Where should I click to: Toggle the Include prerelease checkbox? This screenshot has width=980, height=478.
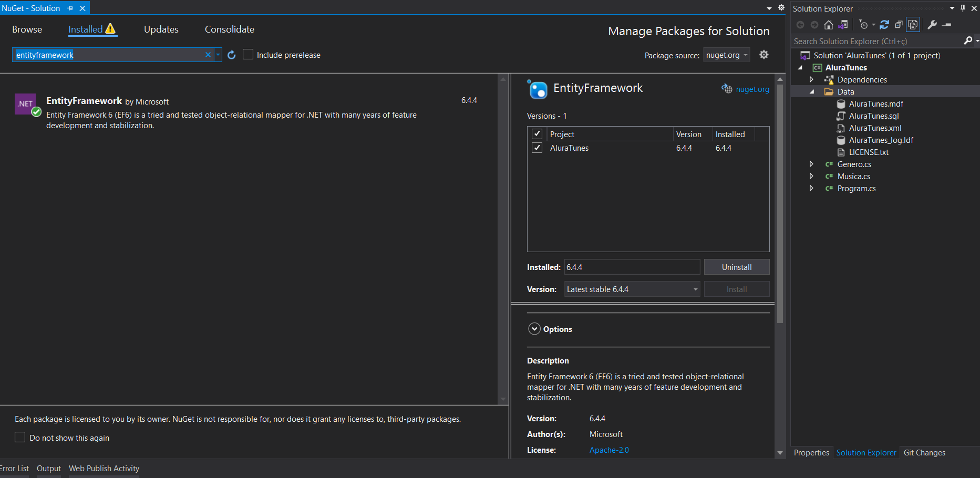point(248,54)
